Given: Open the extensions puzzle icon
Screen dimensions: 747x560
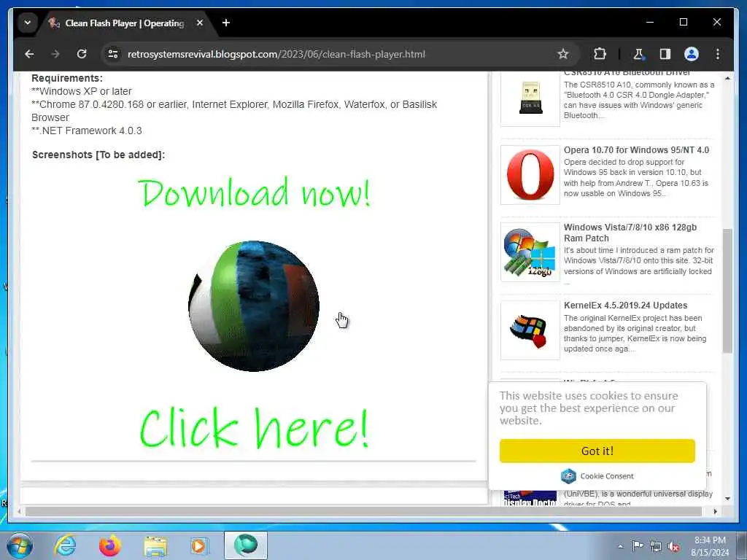Looking at the screenshot, I should [600, 54].
